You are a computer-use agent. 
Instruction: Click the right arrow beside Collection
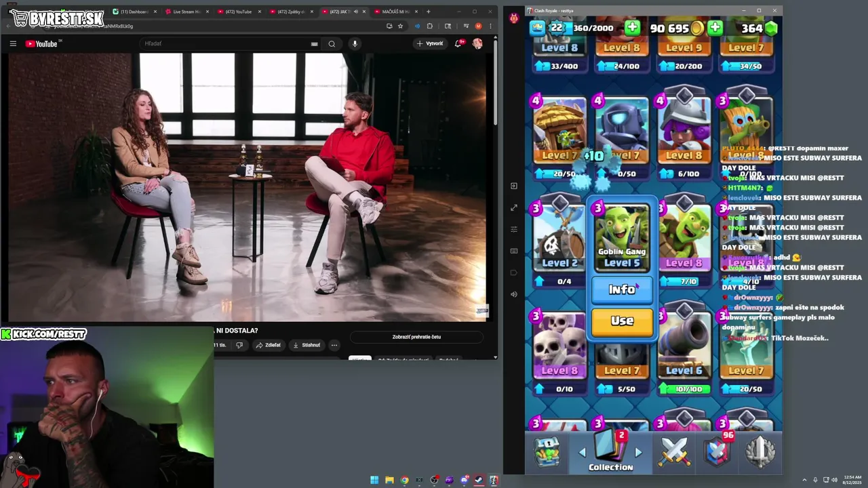point(638,452)
